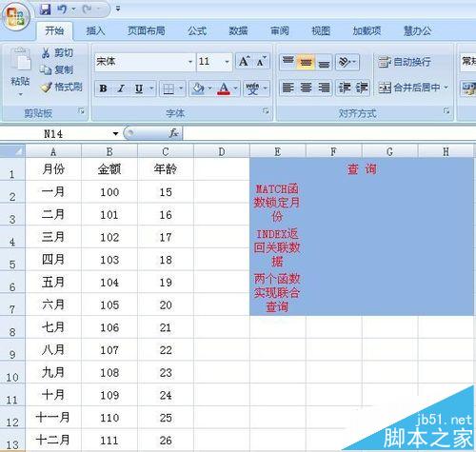
Task: Switch to the 插入 ribbon tab
Action: point(95,30)
